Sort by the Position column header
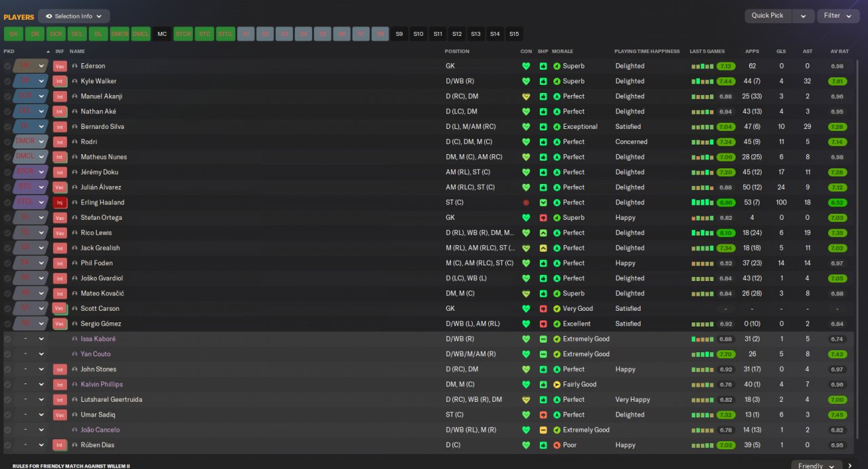The height and width of the screenshot is (469, 868). 457,52
